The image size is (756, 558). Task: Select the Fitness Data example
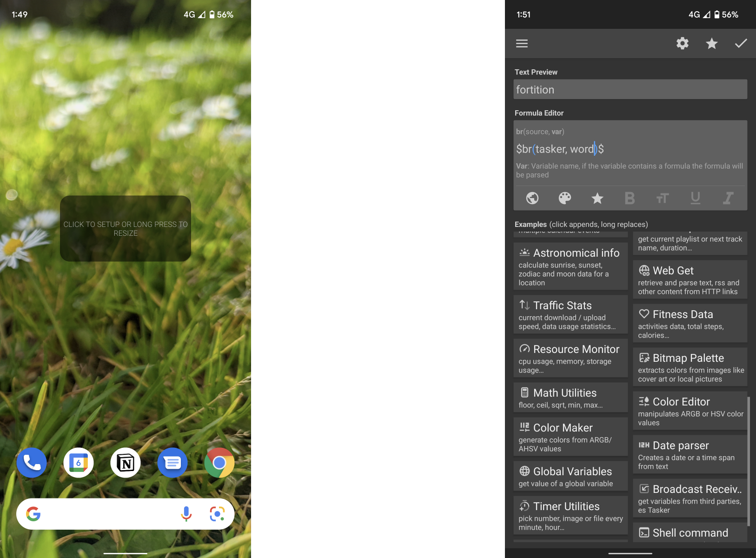click(690, 324)
